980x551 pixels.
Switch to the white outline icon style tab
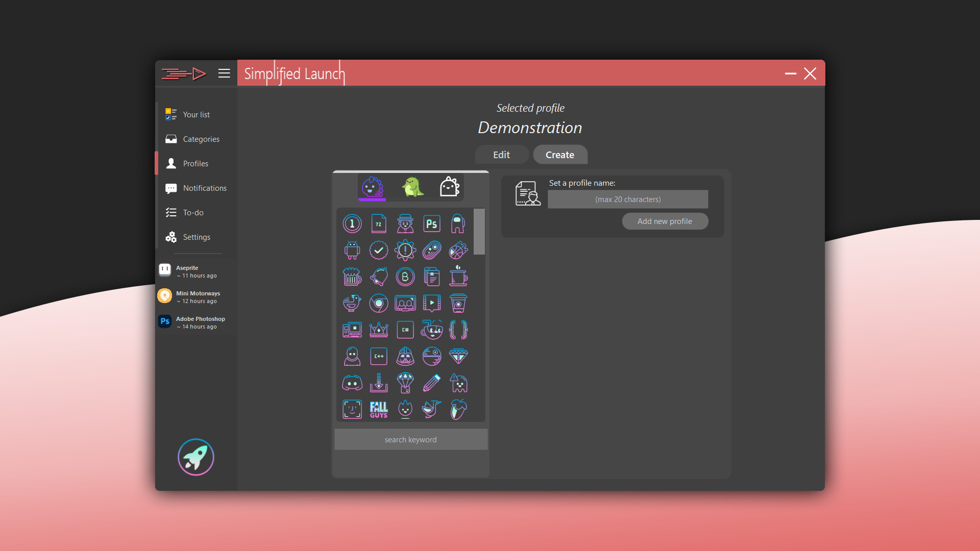click(x=449, y=187)
